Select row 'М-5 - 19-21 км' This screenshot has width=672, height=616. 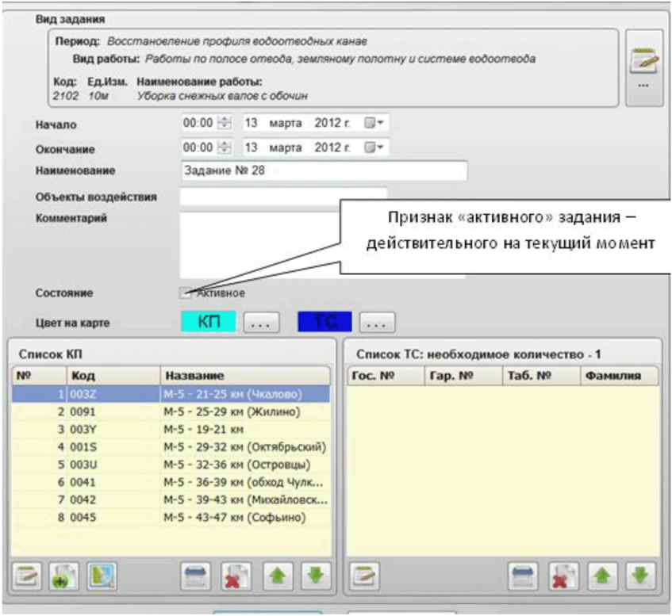pos(171,429)
